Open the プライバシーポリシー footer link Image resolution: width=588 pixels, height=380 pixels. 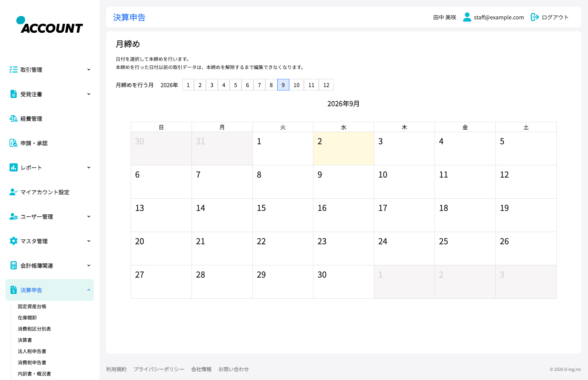159,369
